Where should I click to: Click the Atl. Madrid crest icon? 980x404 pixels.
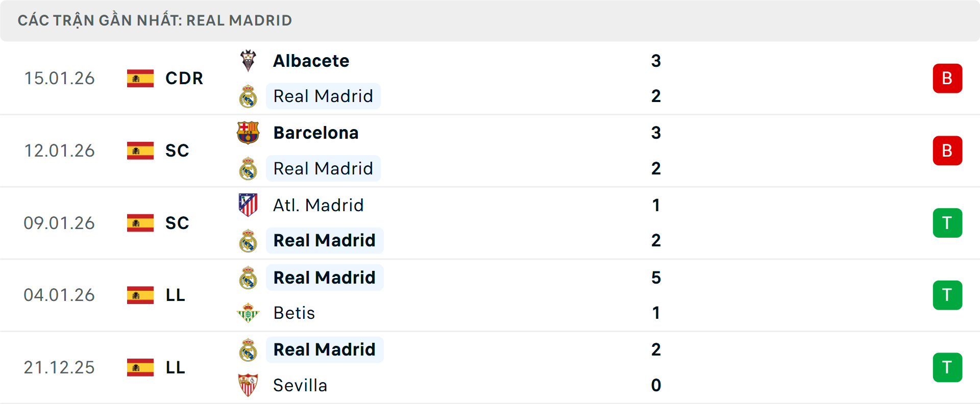coord(249,205)
